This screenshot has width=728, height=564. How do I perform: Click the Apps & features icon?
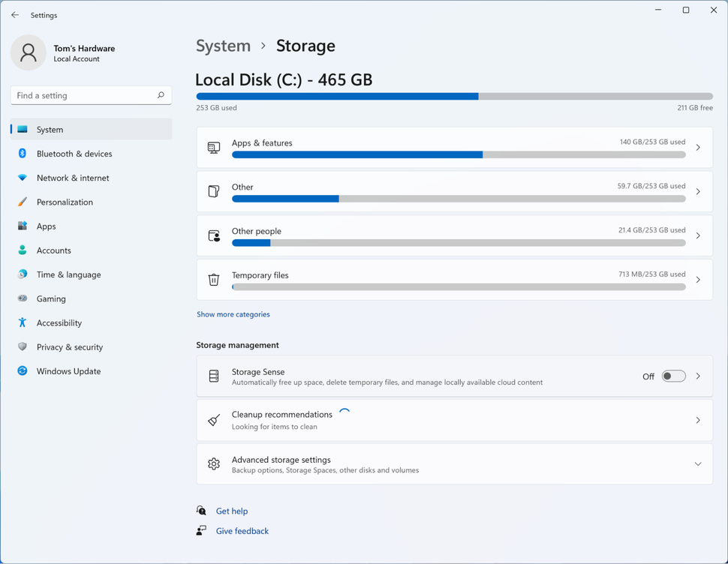click(213, 147)
